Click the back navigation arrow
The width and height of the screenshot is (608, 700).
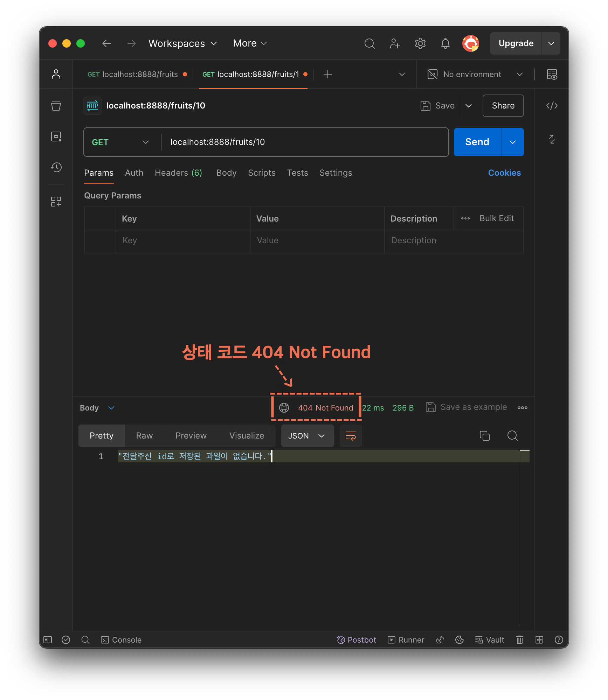point(106,43)
